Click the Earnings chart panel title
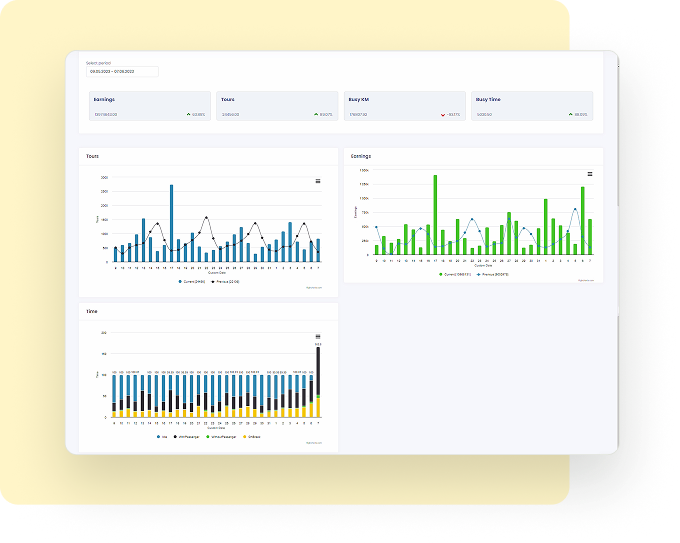 (x=361, y=156)
